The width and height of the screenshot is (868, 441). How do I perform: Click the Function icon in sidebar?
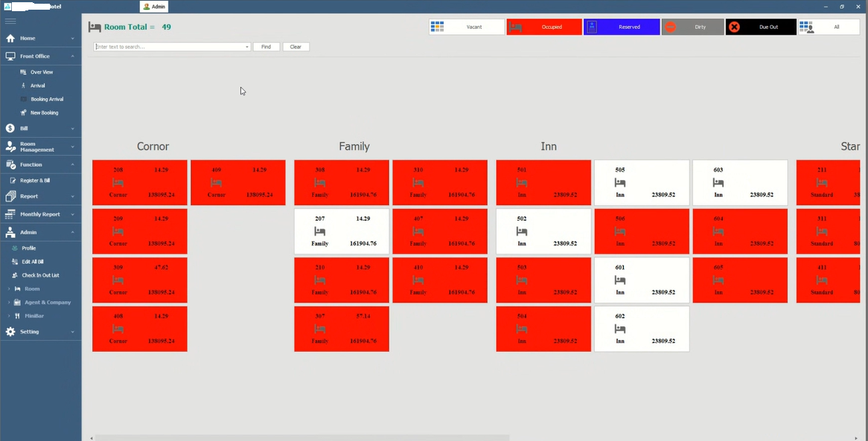pos(10,164)
